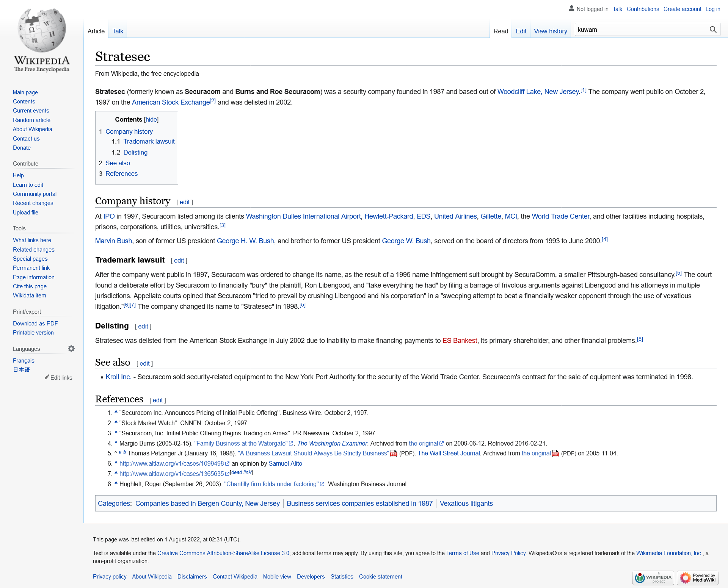Viewport: 728px width, 588px height.
Task: Open the Marvin Bush link
Action: tap(113, 241)
